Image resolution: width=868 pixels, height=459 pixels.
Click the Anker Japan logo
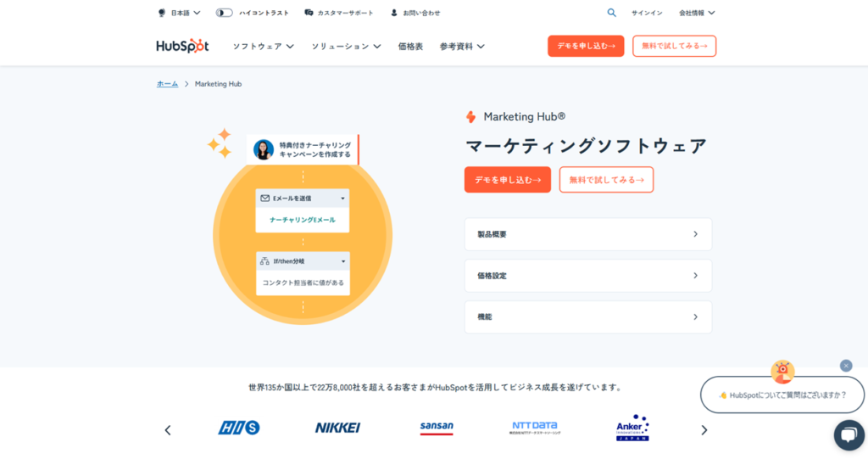[632, 428]
